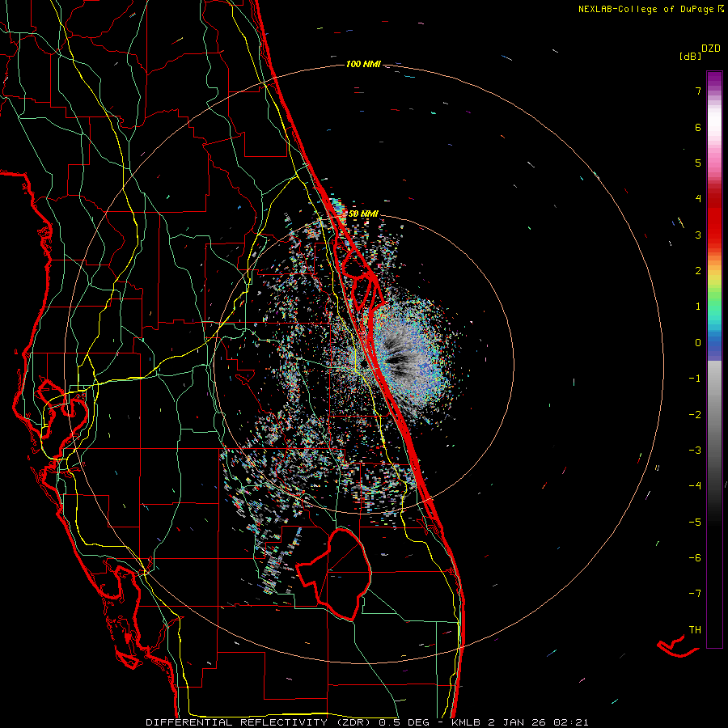Image resolution: width=728 pixels, height=728 pixels.
Task: Click the [dB] unit label
Action: point(690,56)
